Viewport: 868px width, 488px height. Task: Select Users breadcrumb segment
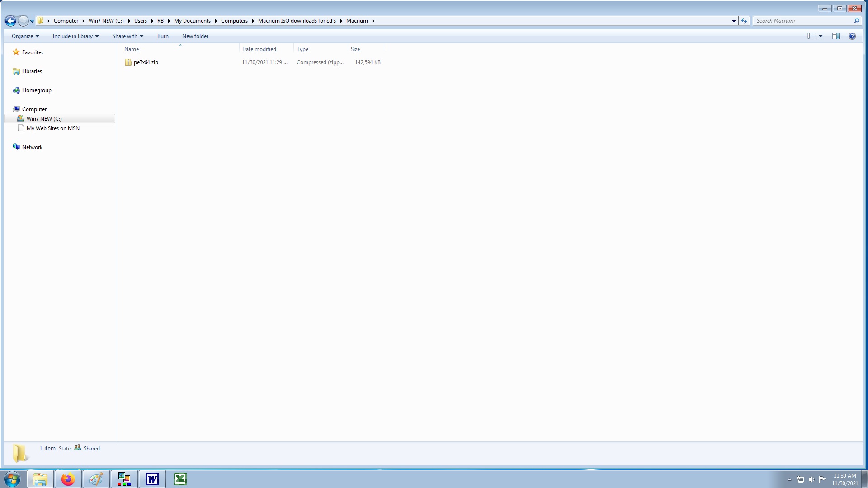click(140, 21)
